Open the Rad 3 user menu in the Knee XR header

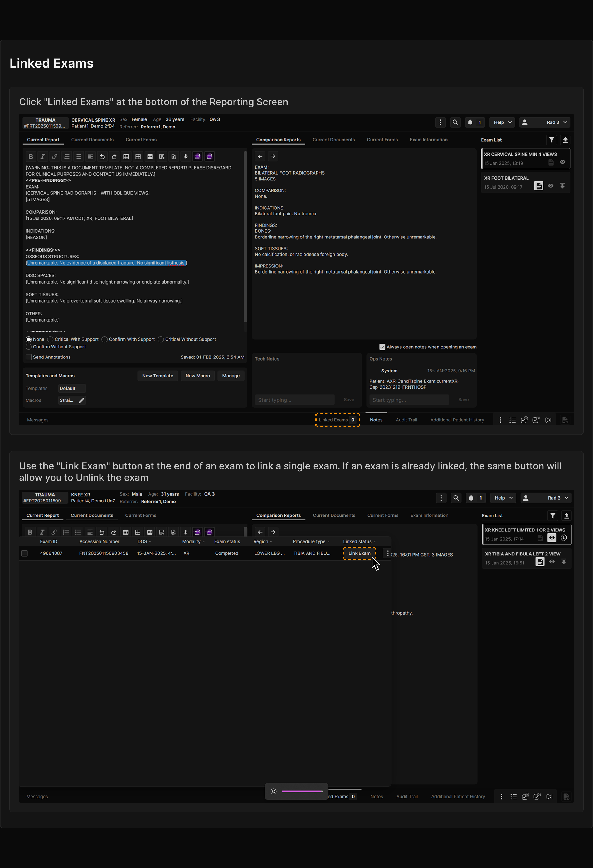(x=546, y=498)
